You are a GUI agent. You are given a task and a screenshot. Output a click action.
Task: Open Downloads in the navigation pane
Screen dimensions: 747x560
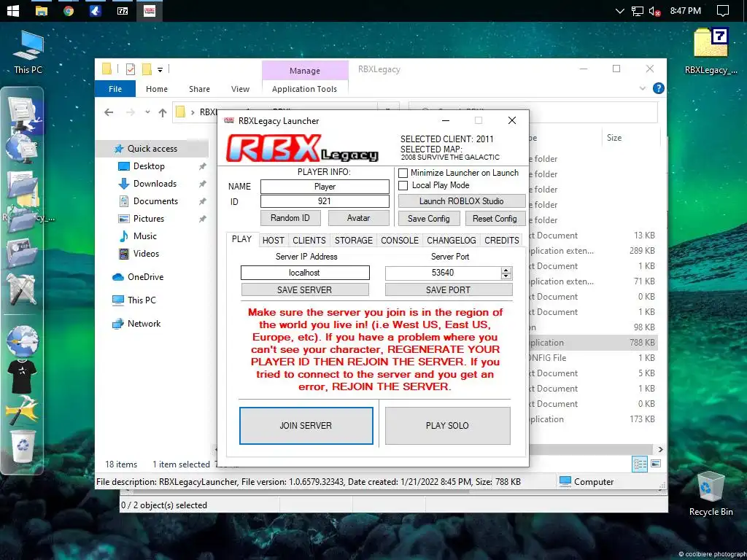[155, 183]
